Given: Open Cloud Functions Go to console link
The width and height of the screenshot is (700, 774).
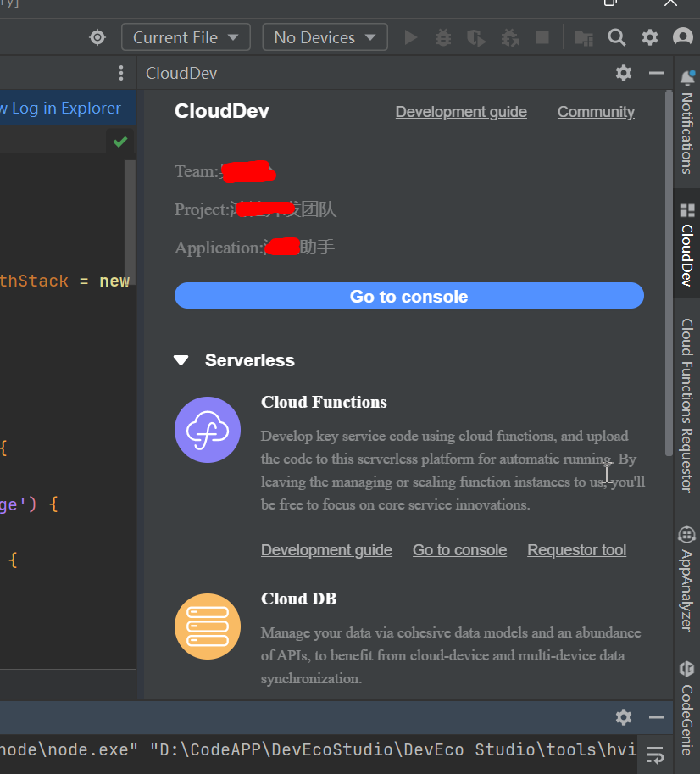Looking at the screenshot, I should pos(459,550).
